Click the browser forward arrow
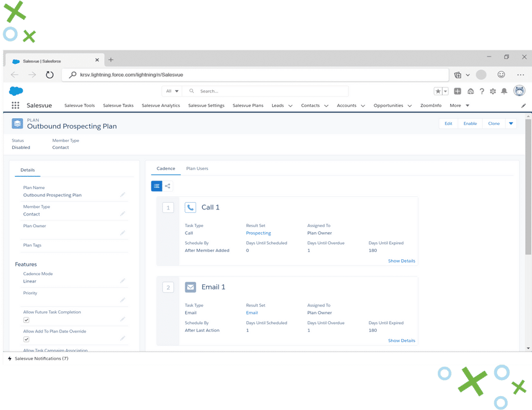Image resolution: width=532 pixels, height=410 pixels. 32,75
